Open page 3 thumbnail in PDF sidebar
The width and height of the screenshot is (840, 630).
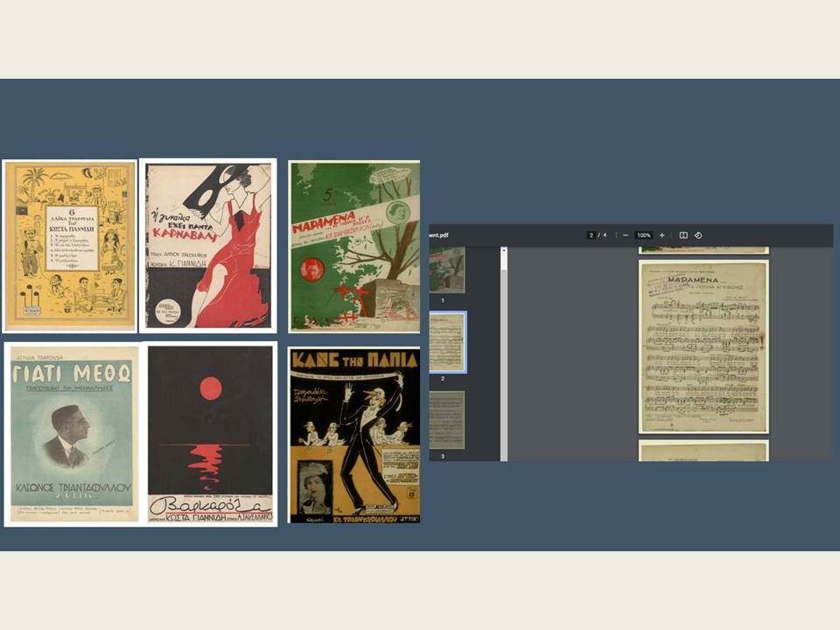[x=447, y=420]
